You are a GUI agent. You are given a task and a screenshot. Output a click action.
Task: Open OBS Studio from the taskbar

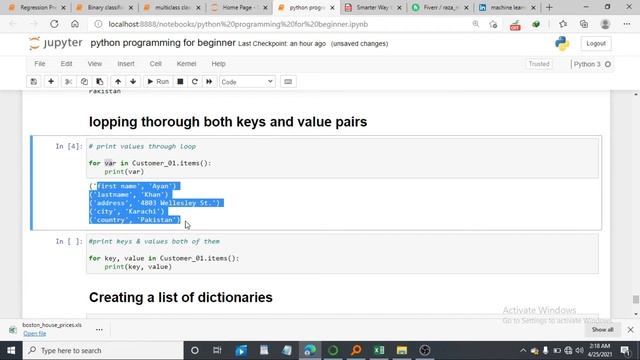[424, 350]
